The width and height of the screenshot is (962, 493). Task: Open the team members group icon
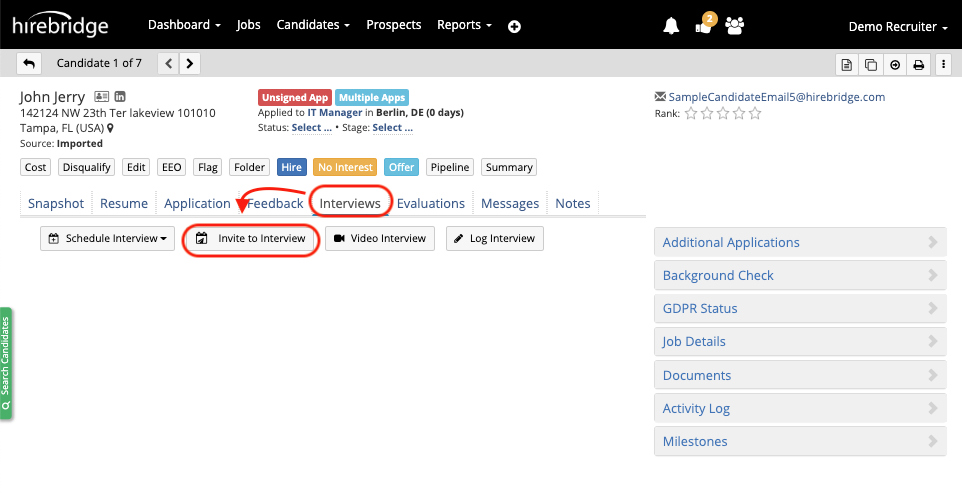click(x=735, y=26)
